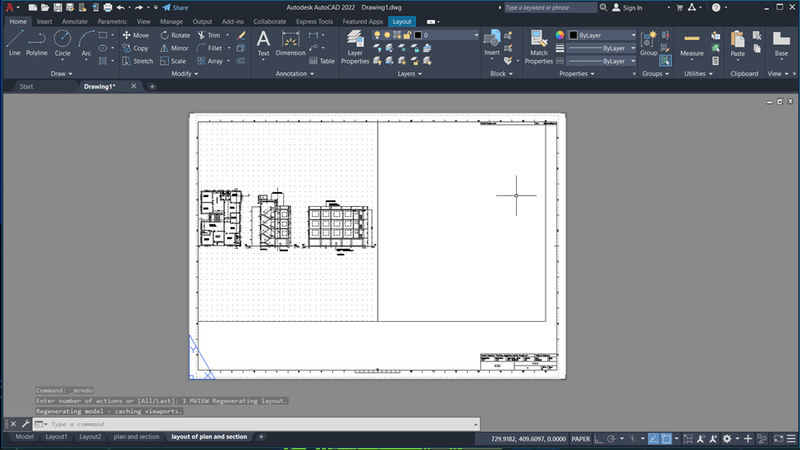Click the Base view tool
The image size is (800, 450).
coord(781,43)
